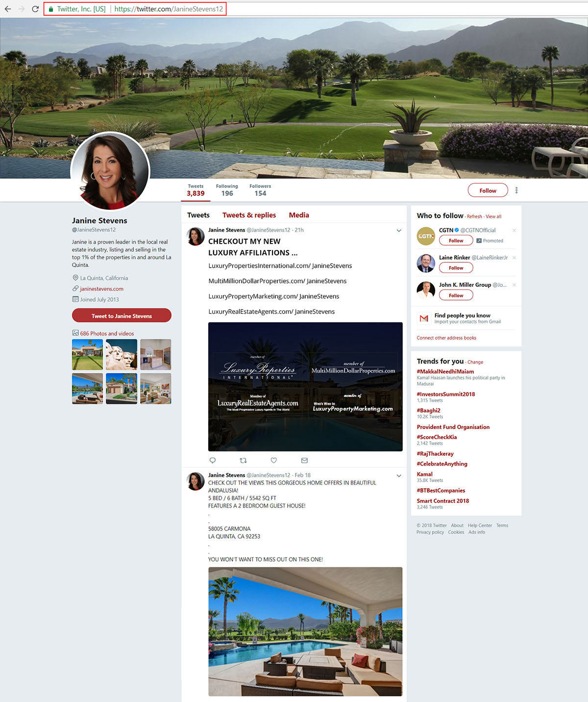Switch to the Tweets tab
The width and height of the screenshot is (588, 702).
point(198,215)
